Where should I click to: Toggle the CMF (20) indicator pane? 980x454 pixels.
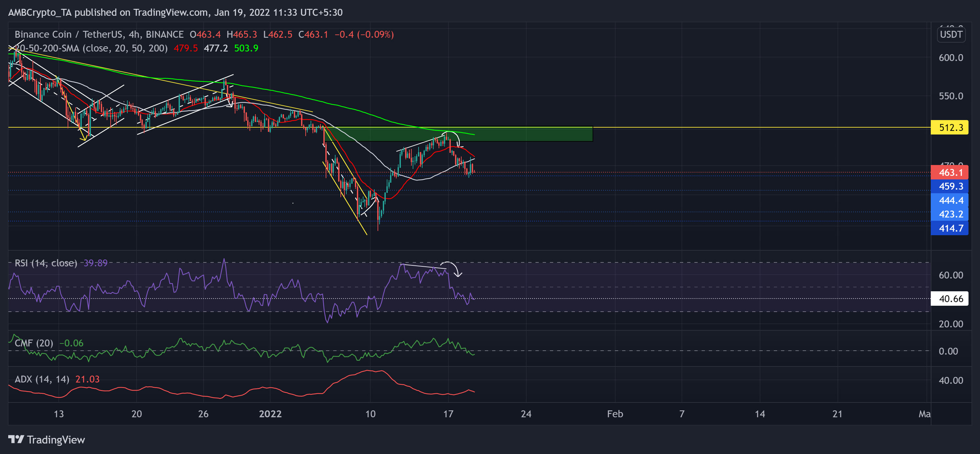tap(33, 343)
